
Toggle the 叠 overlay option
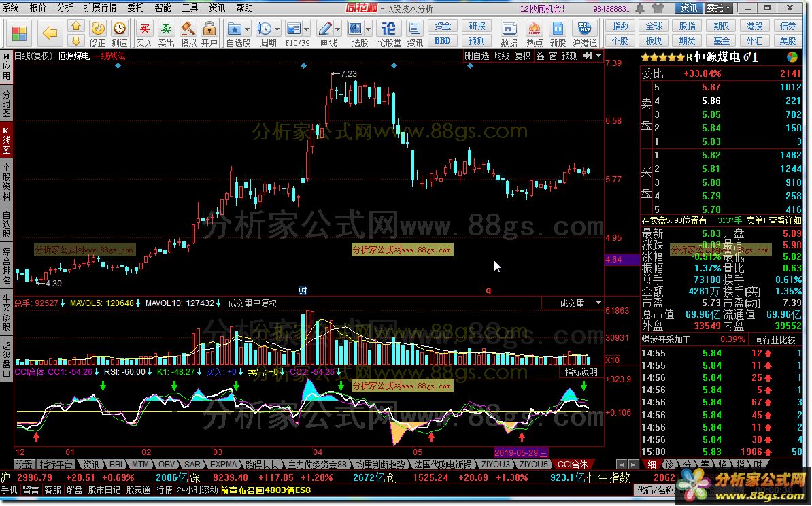point(540,56)
